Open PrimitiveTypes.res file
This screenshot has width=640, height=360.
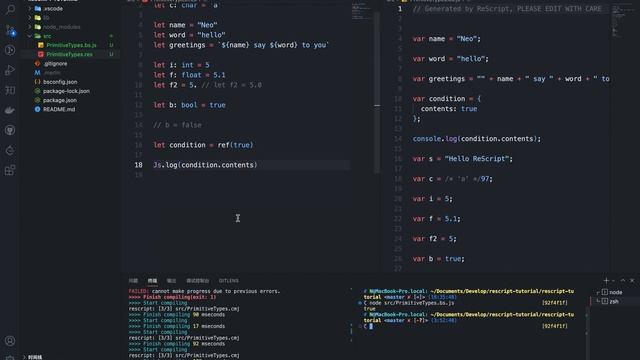click(69, 54)
